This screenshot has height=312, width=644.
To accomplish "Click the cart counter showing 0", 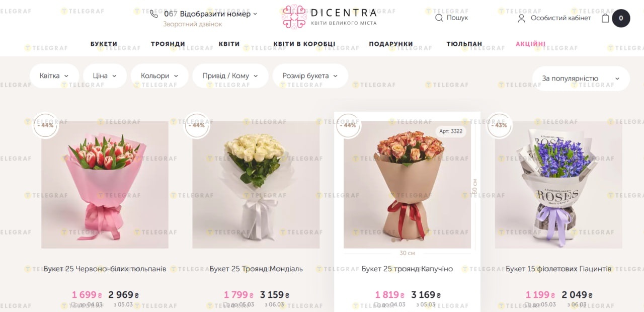I will pyautogui.click(x=621, y=18).
